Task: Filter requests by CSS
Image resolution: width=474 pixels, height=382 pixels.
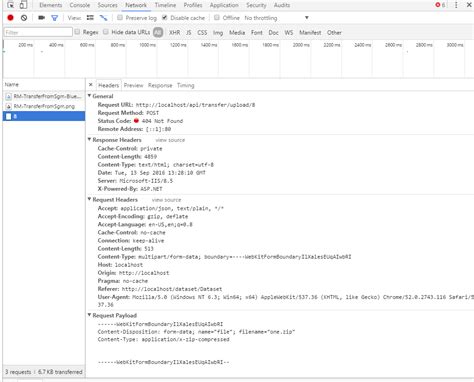Action: [202, 32]
